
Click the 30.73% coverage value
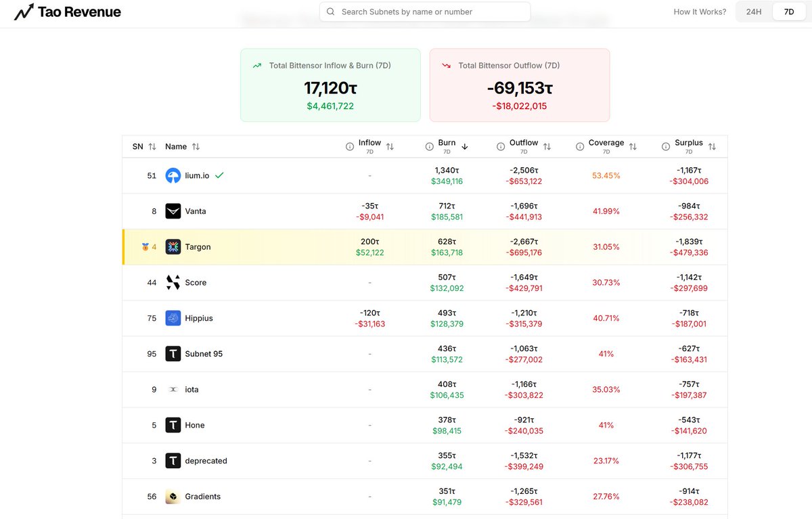(606, 283)
